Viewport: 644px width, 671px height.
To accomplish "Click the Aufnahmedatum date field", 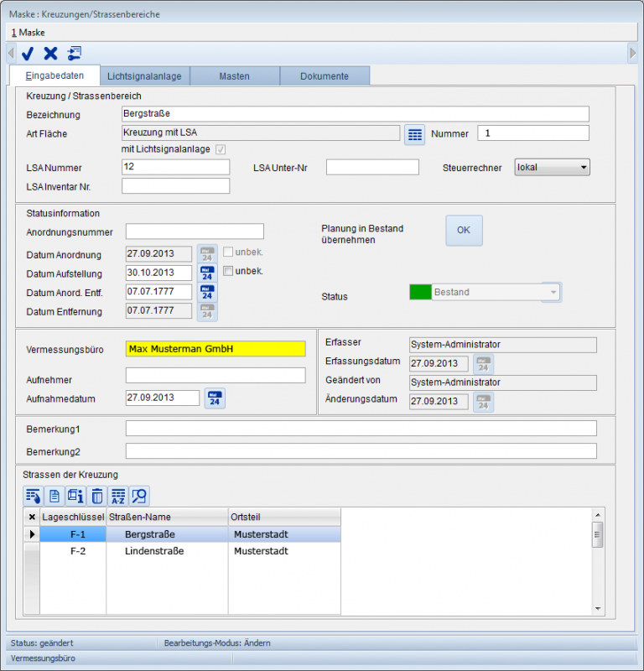I will click(x=163, y=398).
